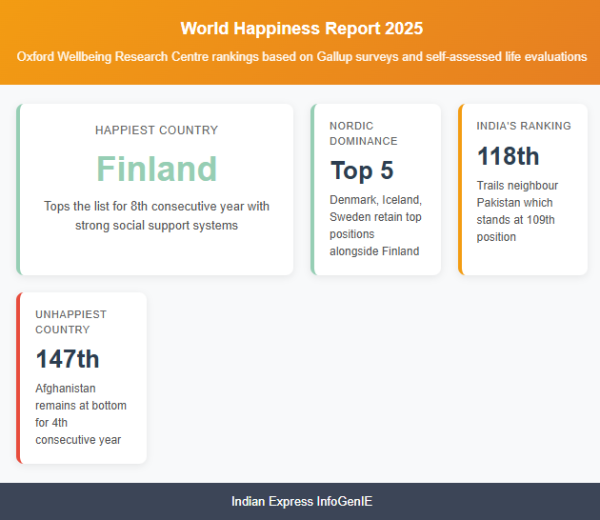
Task: Click the green accent bar on Nordic Dominance card
Action: click(312, 189)
